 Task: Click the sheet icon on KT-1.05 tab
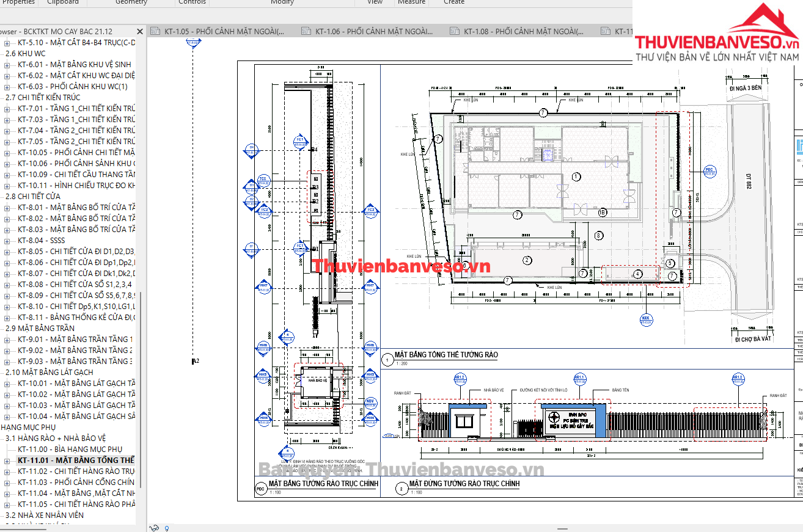click(x=154, y=32)
